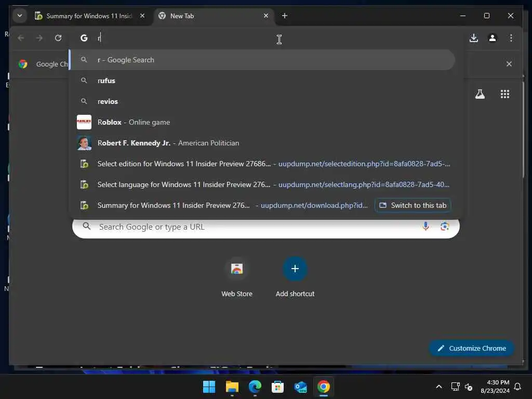The image size is (532, 399).
Task: Open clock showing 4:30 PM
Action: coord(495,387)
